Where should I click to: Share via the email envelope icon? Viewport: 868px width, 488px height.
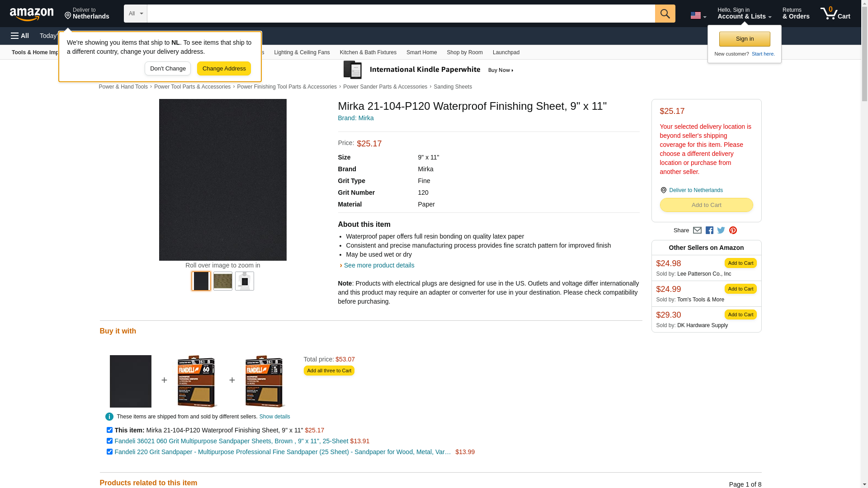click(697, 230)
